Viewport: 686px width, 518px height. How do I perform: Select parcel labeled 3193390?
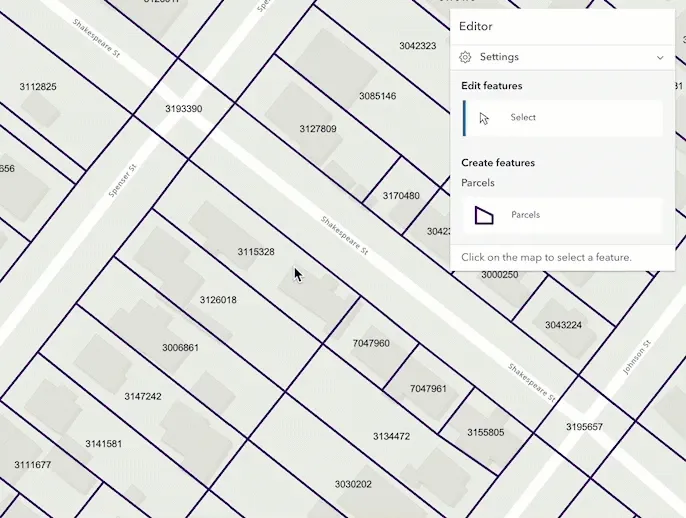[184, 109]
